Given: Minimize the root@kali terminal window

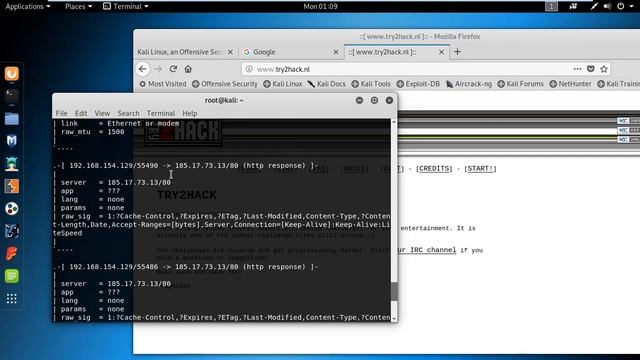Looking at the screenshot, I should (x=359, y=100).
